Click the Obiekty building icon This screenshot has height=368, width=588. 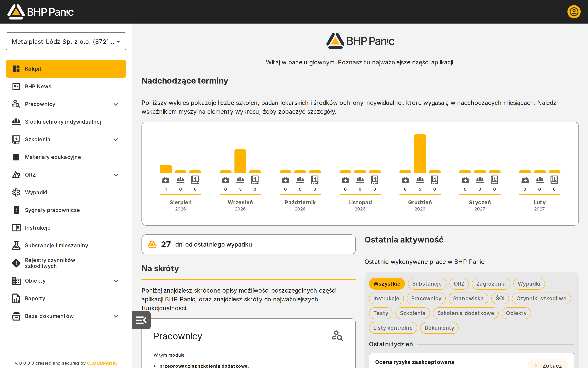point(16,281)
